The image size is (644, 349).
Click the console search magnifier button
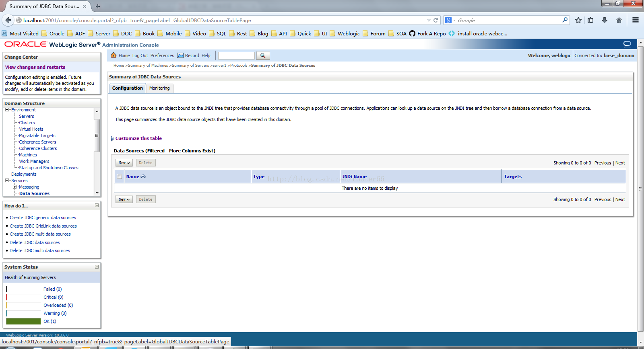click(263, 55)
